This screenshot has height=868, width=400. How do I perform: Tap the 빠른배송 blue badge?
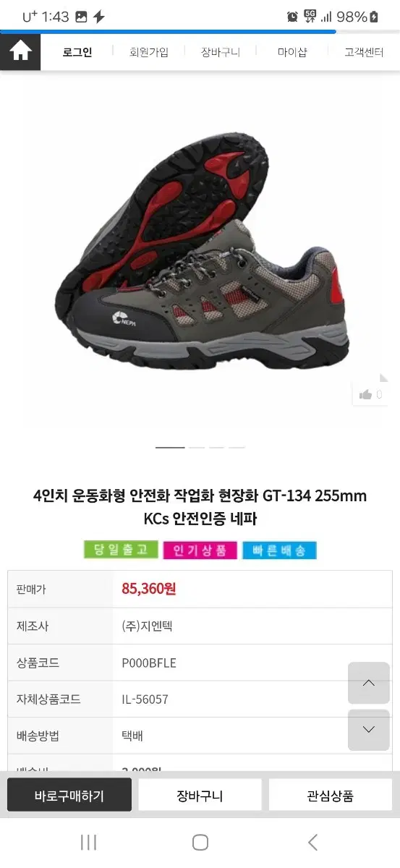[279, 550]
